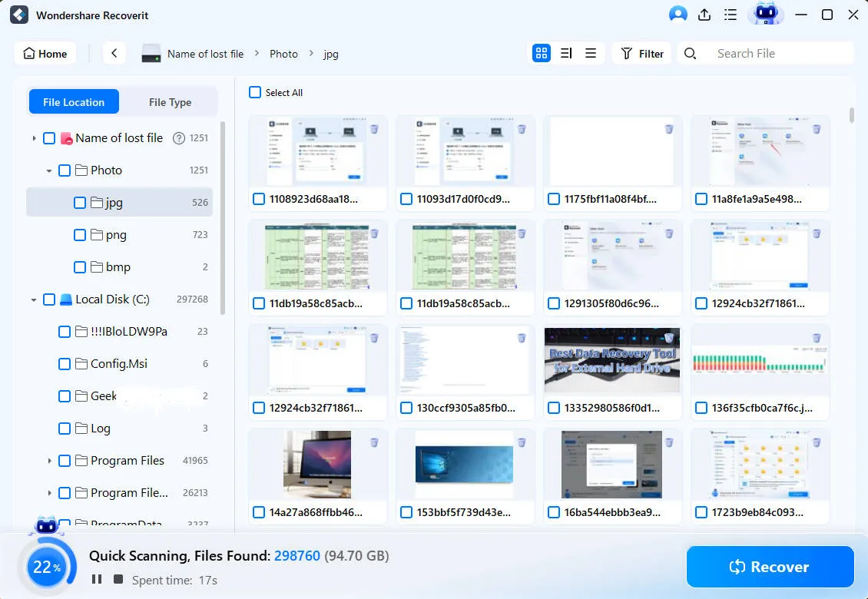This screenshot has height=599, width=868.
Task: Switch to the File Type tab
Action: pyautogui.click(x=170, y=101)
